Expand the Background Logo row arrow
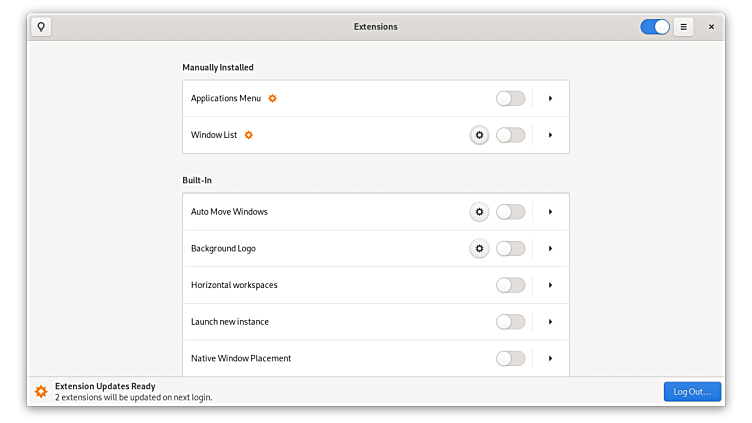Screen dimensions: 752x423 550,249
